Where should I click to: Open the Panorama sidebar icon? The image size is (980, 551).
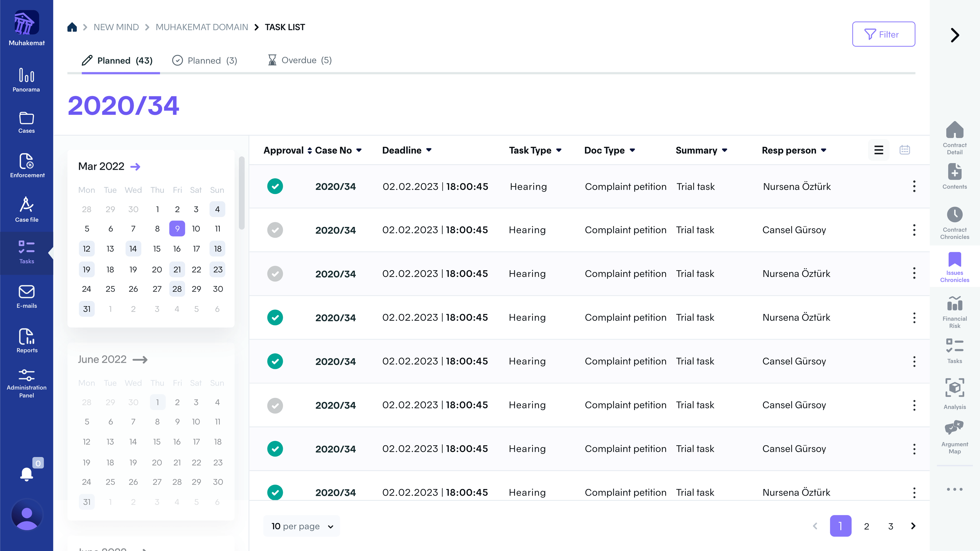26,80
